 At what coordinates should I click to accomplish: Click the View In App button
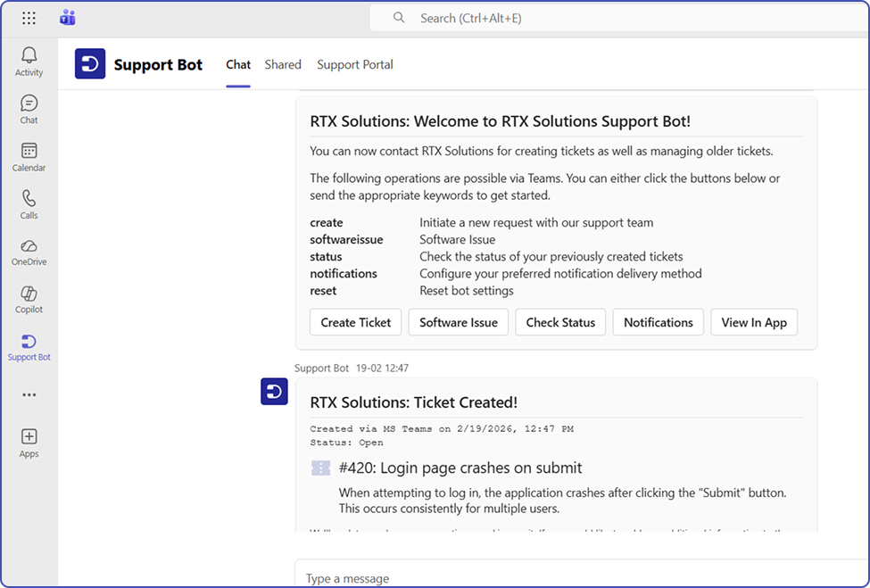(754, 322)
